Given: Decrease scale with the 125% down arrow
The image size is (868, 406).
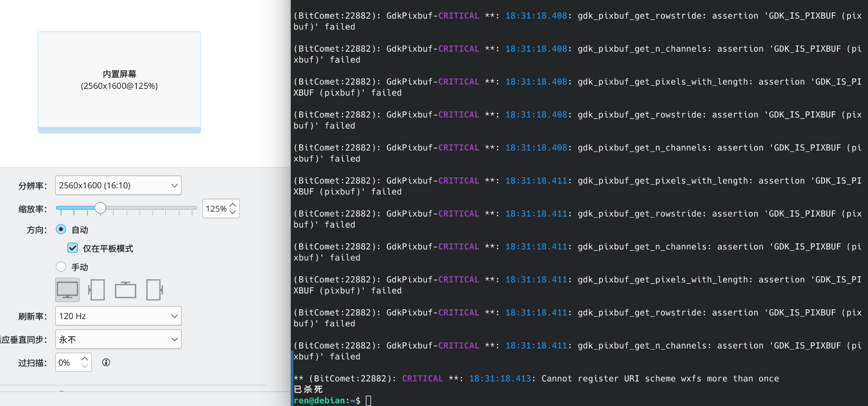Looking at the screenshot, I should coord(233,212).
